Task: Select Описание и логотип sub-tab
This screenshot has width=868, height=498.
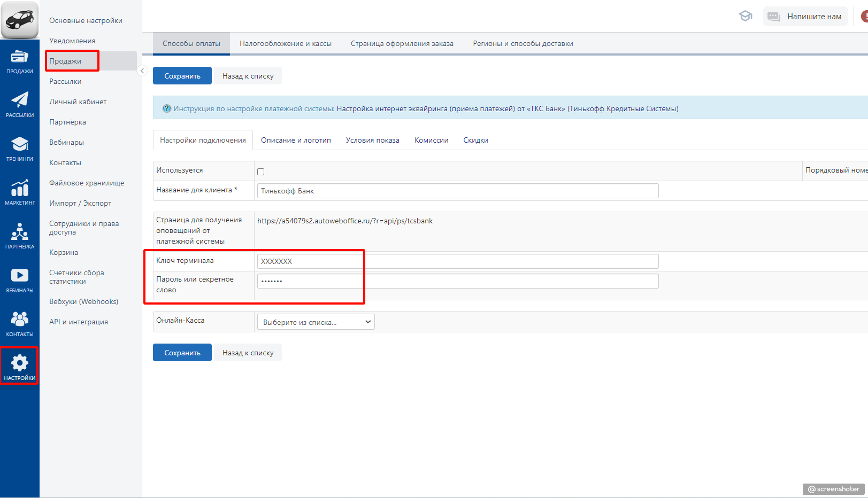Action: 296,140
